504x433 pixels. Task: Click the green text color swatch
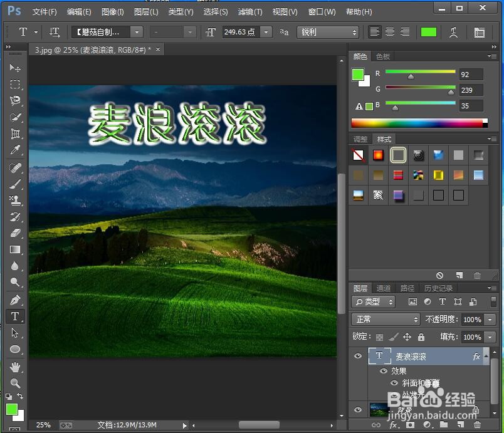428,31
